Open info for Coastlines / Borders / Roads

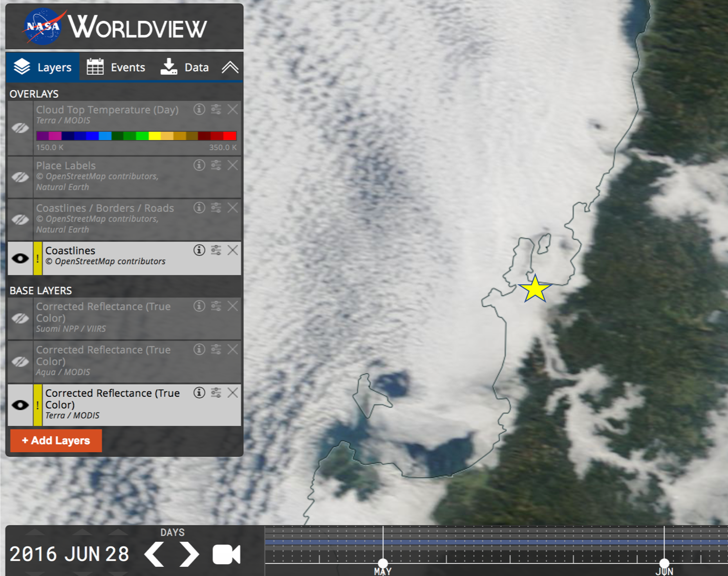(199, 207)
